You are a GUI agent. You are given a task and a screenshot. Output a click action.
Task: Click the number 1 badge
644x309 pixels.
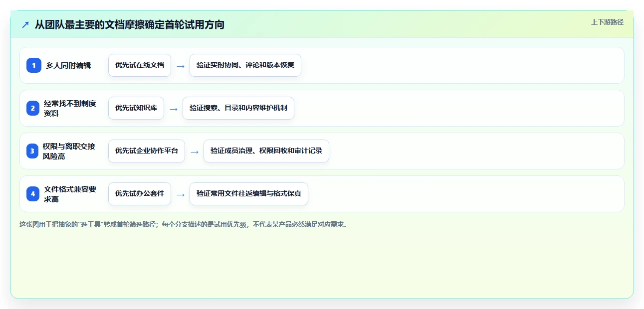(34, 65)
